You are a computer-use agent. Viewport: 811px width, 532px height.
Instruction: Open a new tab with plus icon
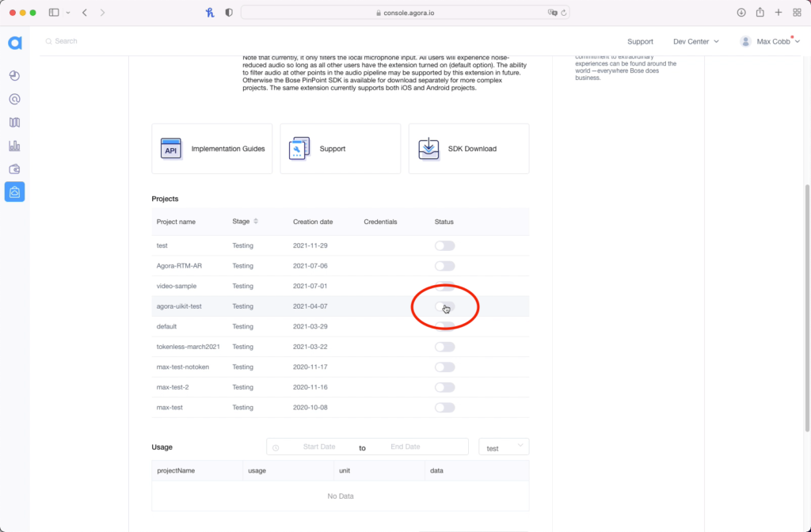[x=779, y=13]
